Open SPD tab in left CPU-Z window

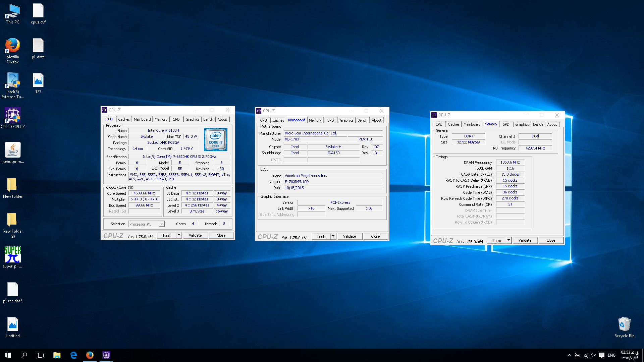176,119
